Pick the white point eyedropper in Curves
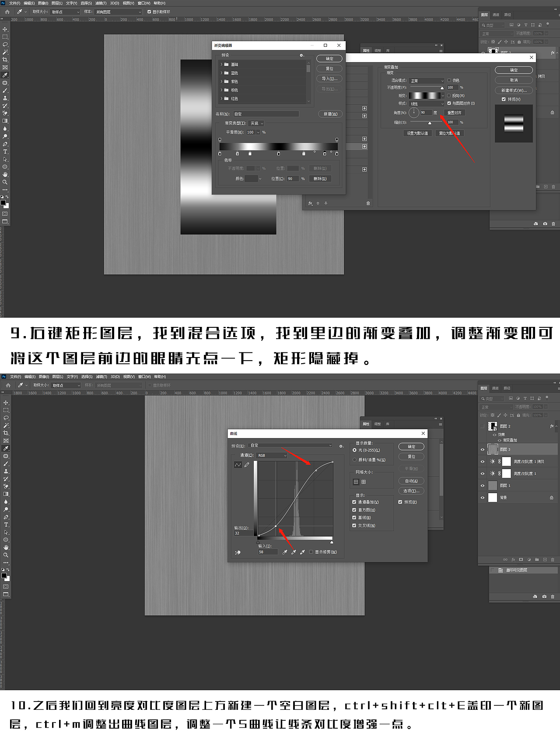Screen dimensions: 560x747 click(302, 552)
